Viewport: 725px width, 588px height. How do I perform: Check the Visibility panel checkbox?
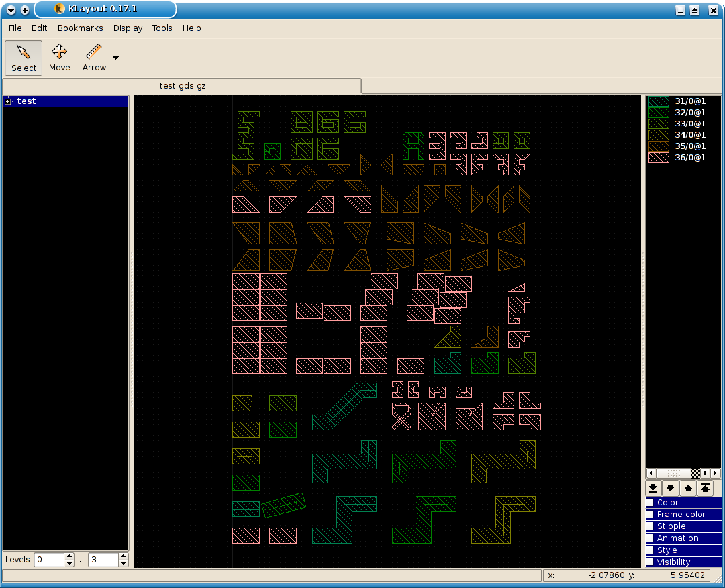point(650,562)
